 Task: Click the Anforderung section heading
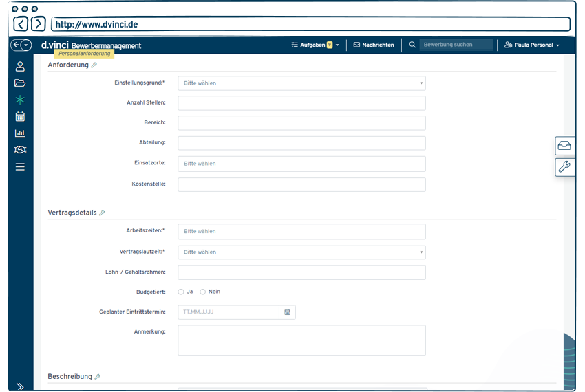(68, 65)
